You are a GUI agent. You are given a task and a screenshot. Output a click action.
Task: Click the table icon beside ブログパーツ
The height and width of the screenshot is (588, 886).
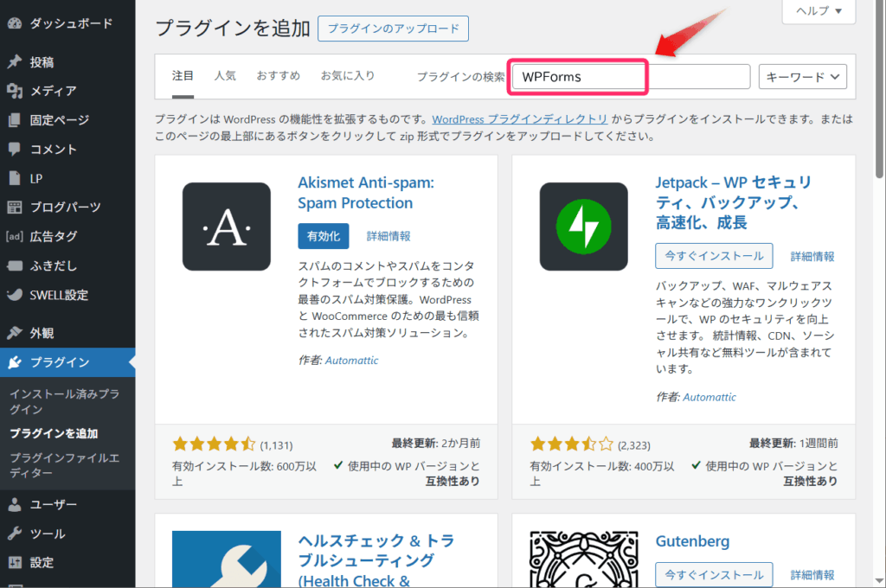pos(15,208)
